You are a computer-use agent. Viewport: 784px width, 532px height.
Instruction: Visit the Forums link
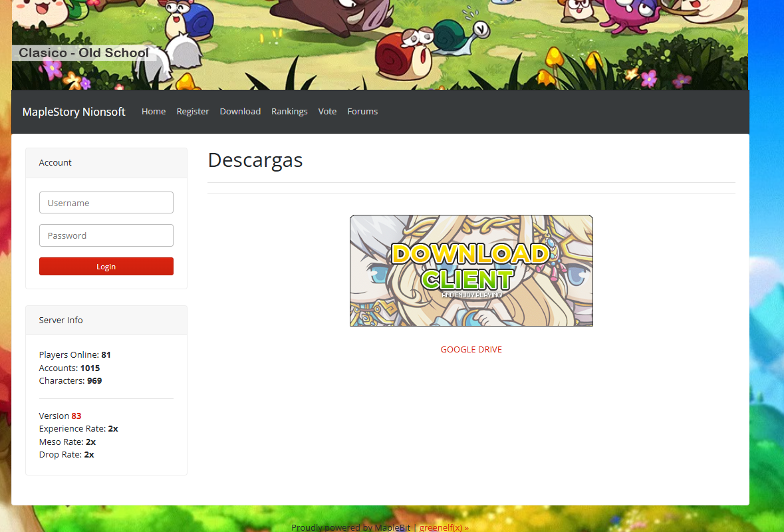[362, 112]
